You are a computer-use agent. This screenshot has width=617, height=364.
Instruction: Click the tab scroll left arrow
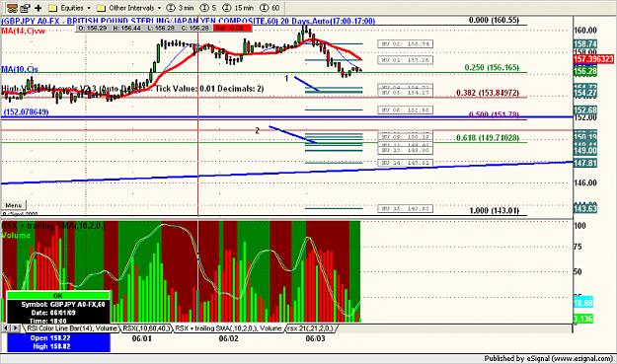6,328
